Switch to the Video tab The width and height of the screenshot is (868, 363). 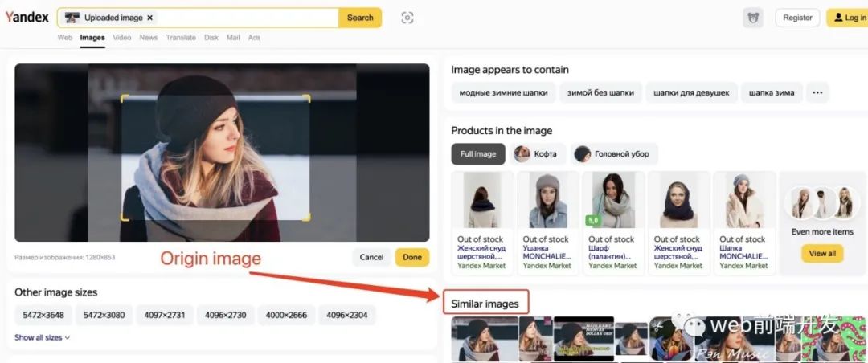click(122, 38)
